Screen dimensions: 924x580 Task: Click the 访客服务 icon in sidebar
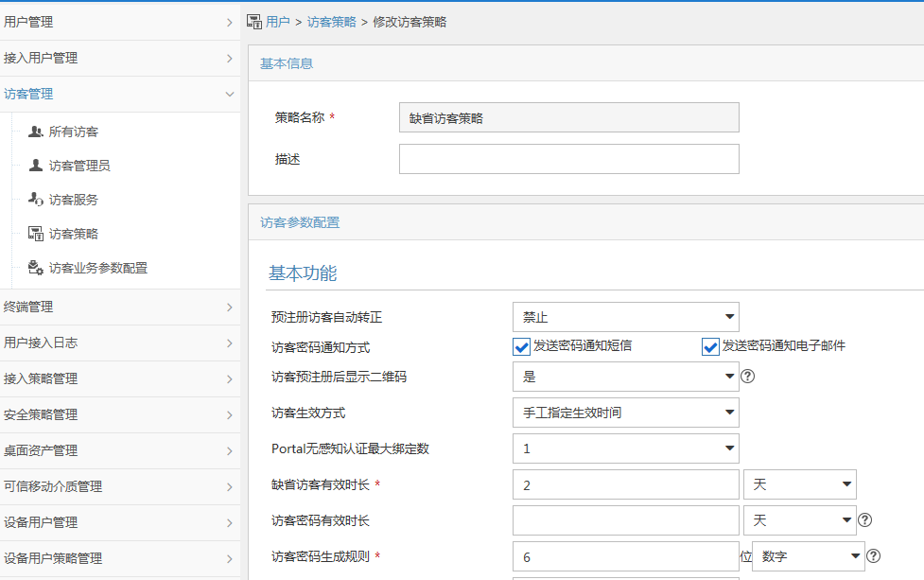point(36,200)
